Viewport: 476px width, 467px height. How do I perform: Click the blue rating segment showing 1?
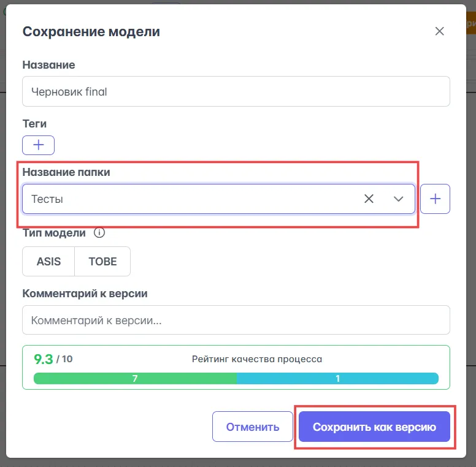pyautogui.click(x=337, y=379)
